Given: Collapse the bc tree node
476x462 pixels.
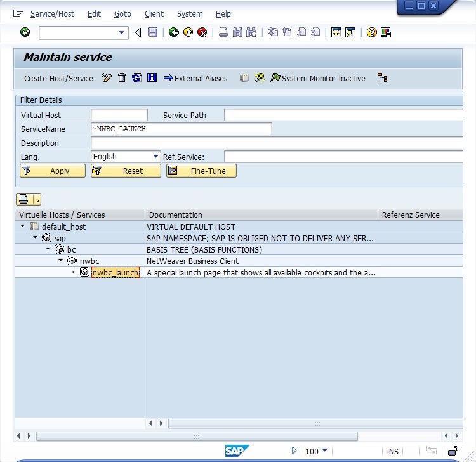Looking at the screenshot, I should point(48,249).
